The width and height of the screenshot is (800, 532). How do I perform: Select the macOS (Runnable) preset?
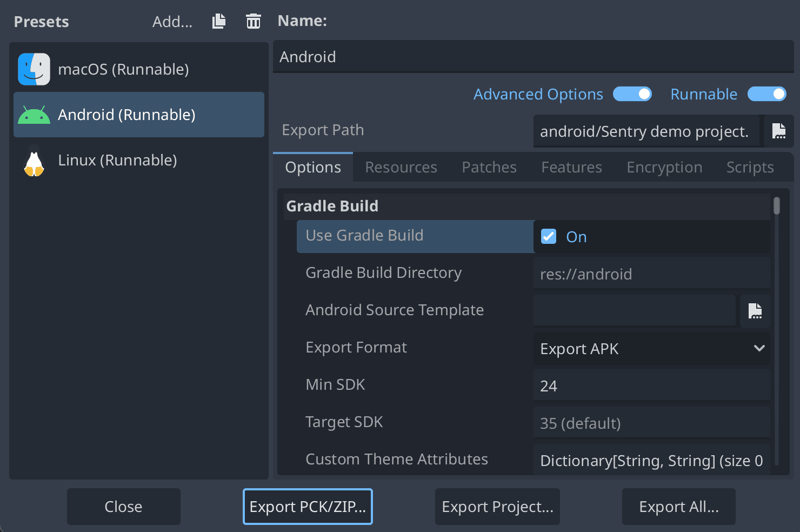tap(123, 69)
